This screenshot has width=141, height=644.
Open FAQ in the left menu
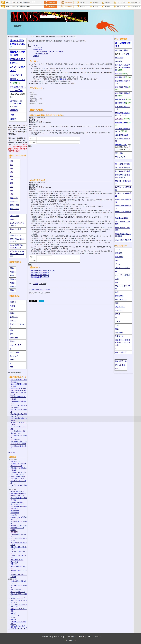12,115
